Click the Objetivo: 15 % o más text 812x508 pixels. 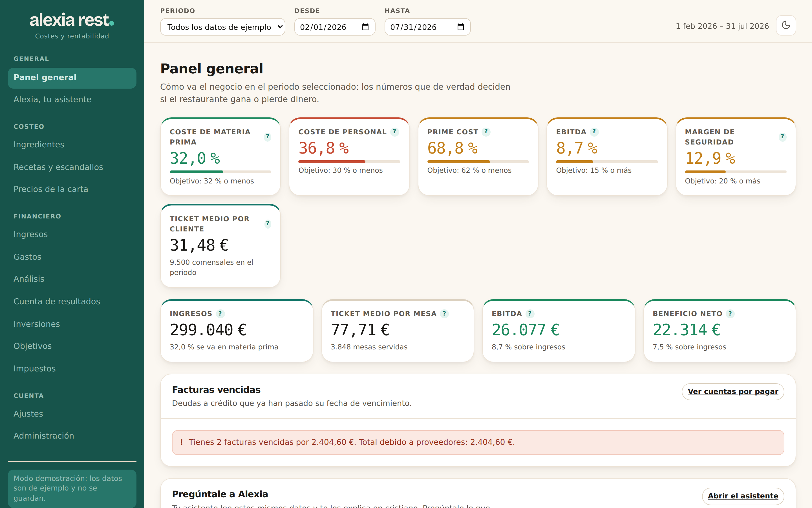pos(594,170)
